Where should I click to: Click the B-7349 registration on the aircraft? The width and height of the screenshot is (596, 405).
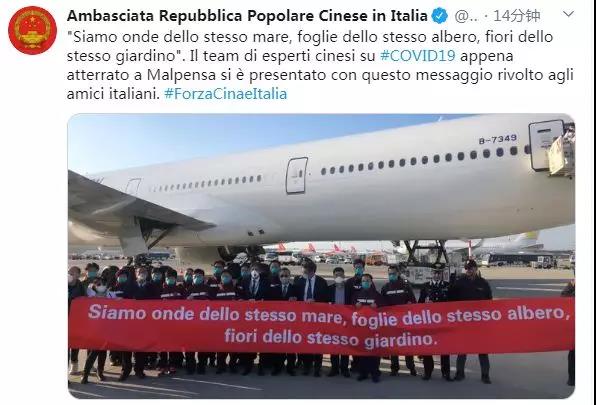(498, 139)
